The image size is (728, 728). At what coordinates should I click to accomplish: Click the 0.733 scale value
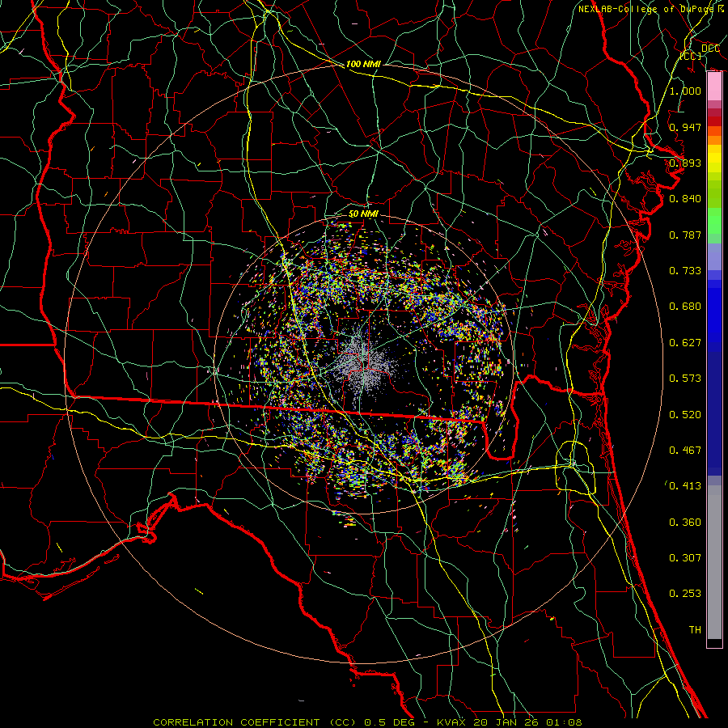685,271
